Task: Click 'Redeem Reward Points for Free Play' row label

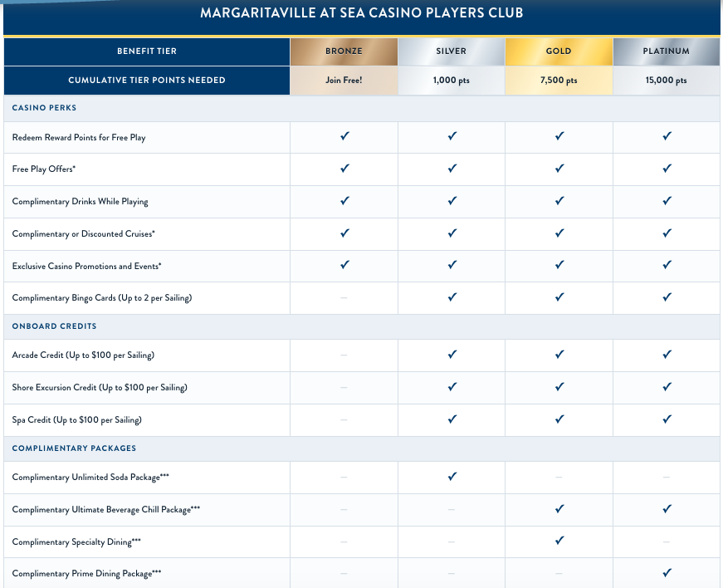Action: coord(79,137)
